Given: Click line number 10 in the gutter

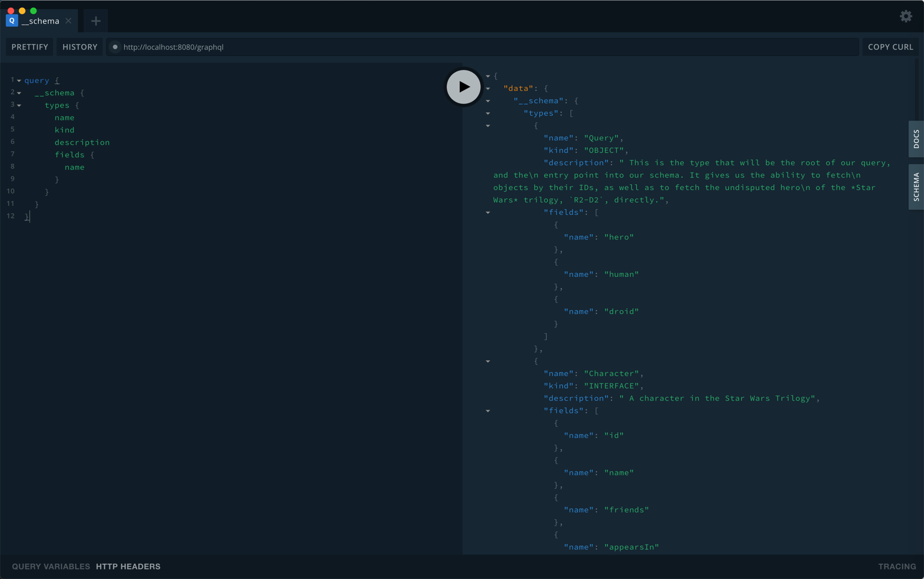Looking at the screenshot, I should (x=11, y=192).
